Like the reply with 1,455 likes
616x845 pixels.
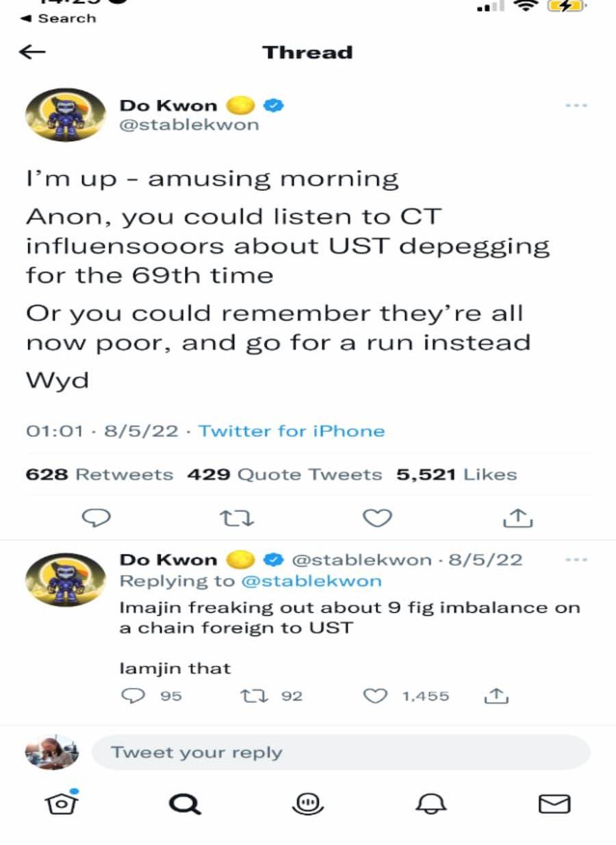(x=374, y=696)
